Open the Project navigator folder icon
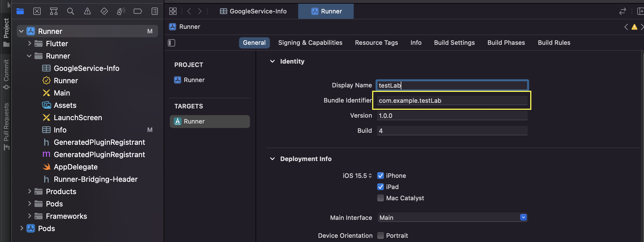 20,11
